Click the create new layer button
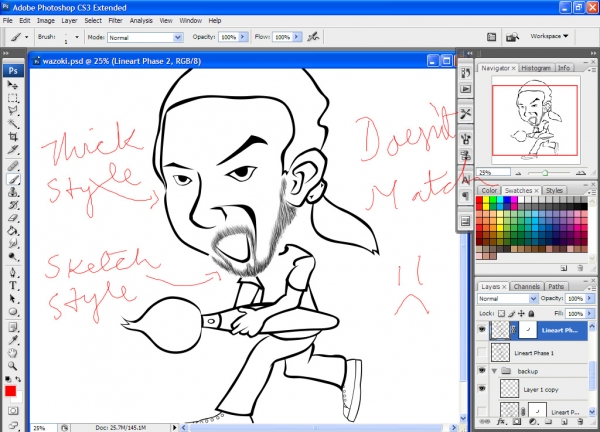 coord(564,422)
